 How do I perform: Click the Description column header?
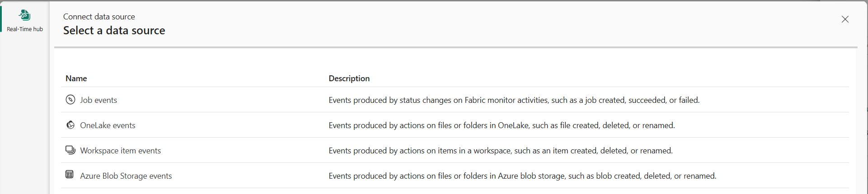[x=349, y=79]
